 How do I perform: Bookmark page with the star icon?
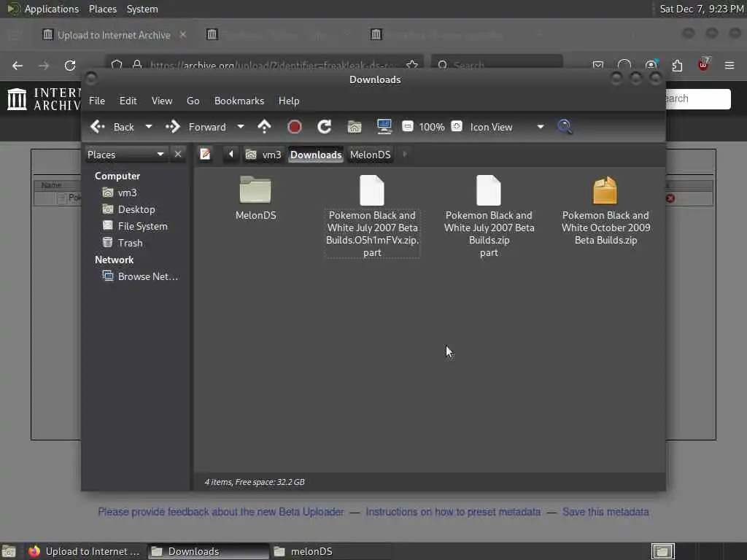coord(412,65)
